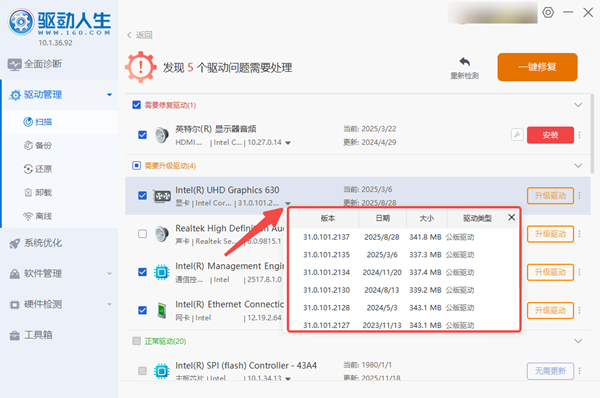Screen dimensions: 600x398
Task: Uncheck the Intel UHD Graphics 630 checkbox
Action: point(142,196)
